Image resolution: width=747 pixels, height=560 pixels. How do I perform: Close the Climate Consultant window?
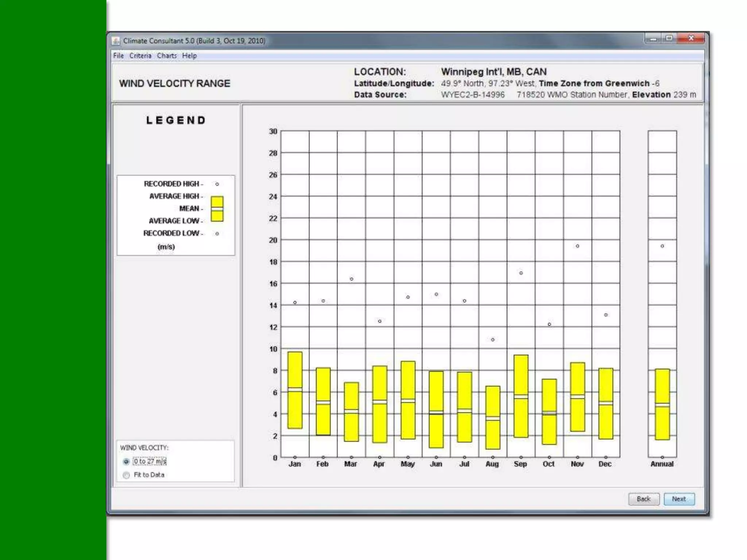690,38
